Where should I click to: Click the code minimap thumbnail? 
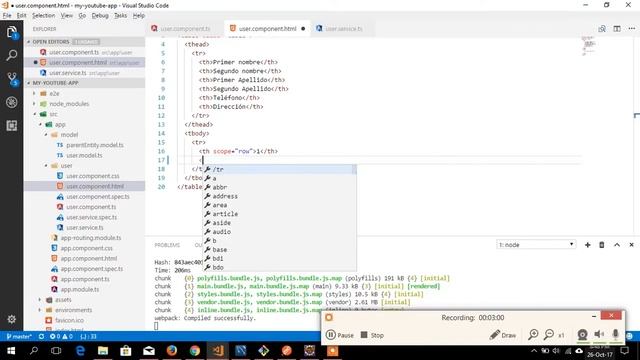pos(588,46)
